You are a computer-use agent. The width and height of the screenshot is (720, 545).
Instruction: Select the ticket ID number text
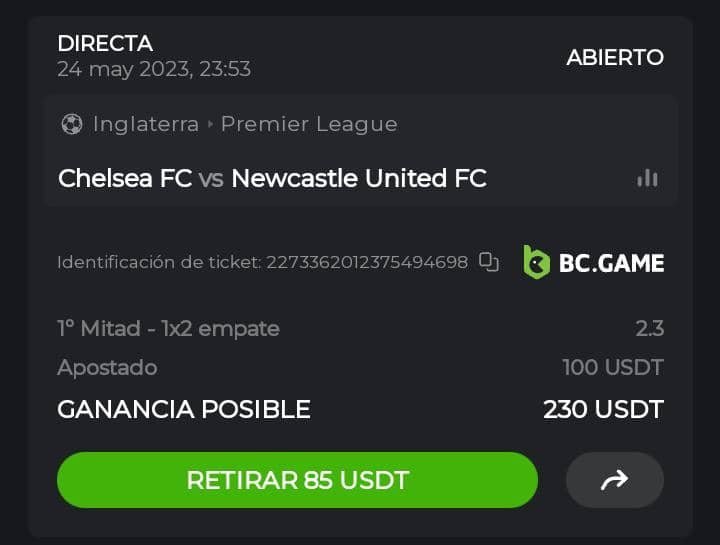pos(366,262)
